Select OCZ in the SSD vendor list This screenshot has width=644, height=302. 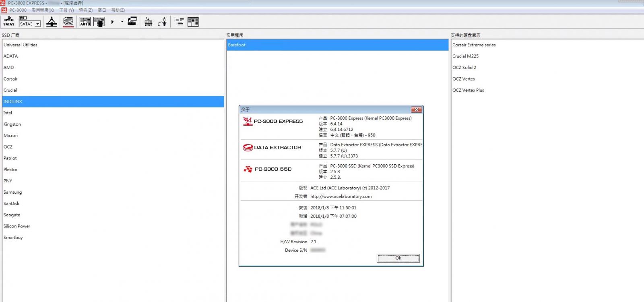(x=113, y=147)
